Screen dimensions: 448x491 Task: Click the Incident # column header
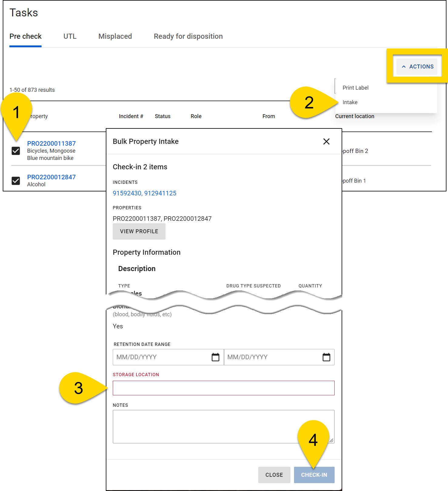[131, 116]
